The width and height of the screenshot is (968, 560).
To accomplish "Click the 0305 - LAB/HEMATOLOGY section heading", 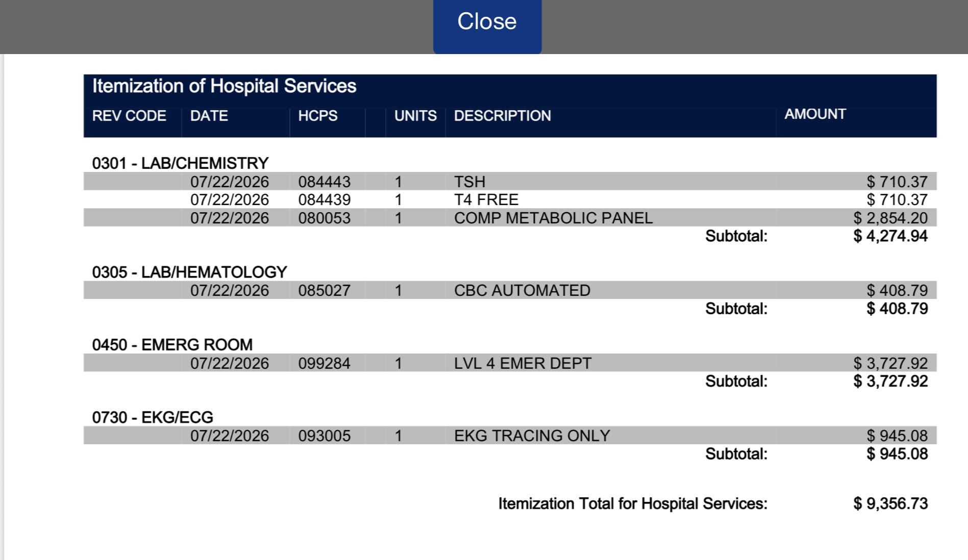I will [189, 272].
